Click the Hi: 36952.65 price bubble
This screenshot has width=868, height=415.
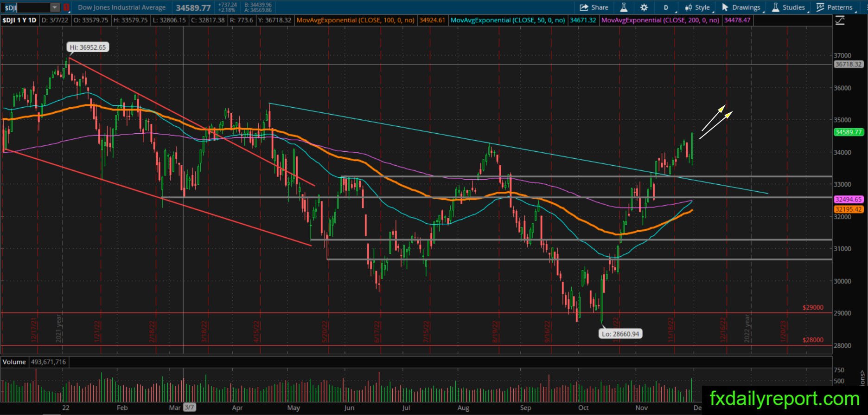(x=88, y=47)
